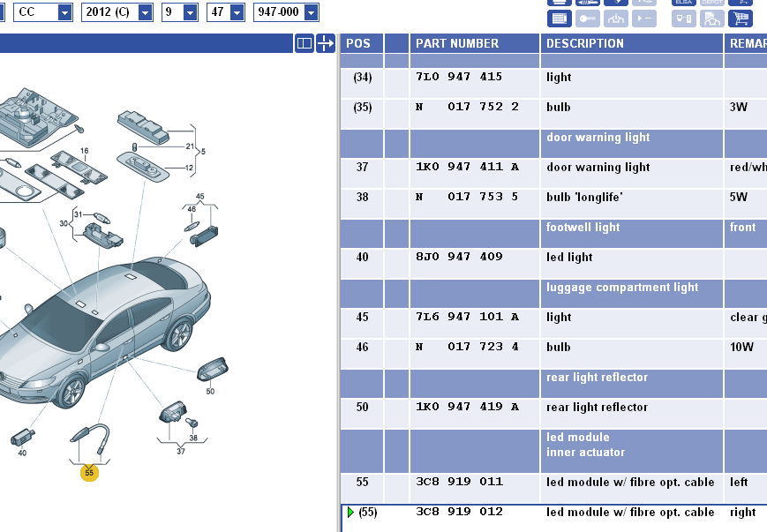Open the CC model dropdown

64,12
